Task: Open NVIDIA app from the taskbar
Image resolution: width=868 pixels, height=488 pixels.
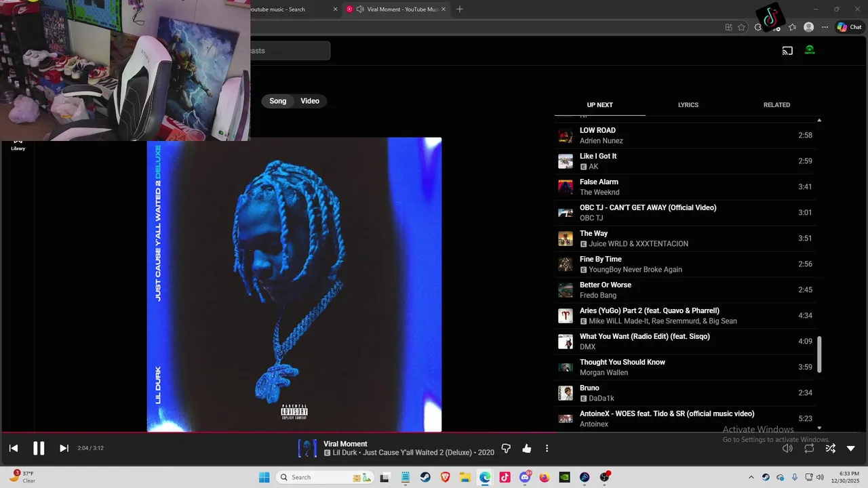Action: (564, 477)
